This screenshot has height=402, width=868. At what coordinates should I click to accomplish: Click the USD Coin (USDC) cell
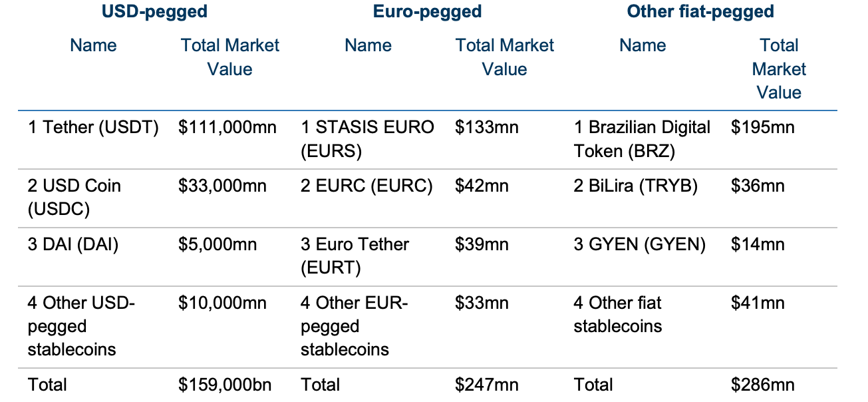tap(74, 197)
